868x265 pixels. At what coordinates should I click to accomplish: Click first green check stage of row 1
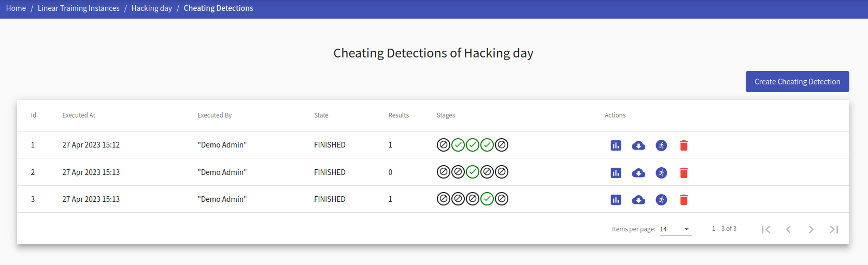pos(458,145)
